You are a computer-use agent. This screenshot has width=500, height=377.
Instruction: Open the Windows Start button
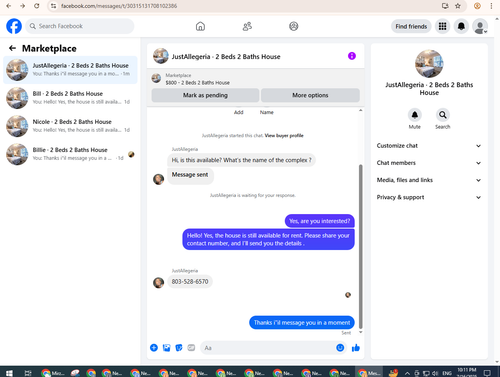(x=9, y=372)
